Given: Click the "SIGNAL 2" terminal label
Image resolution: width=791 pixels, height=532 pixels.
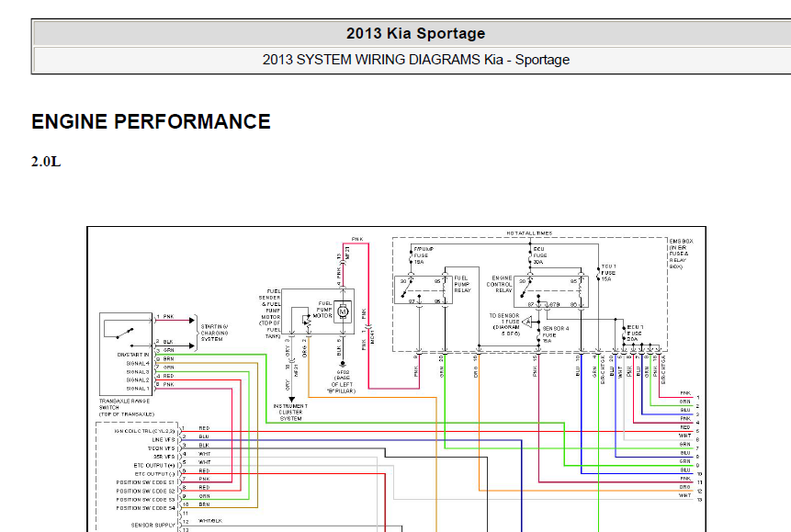Looking at the screenshot, I should click(x=138, y=380).
